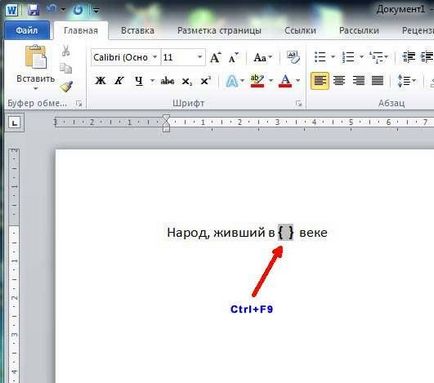Click the field braces { } in text
This screenshot has width=434, height=383.
286,233
